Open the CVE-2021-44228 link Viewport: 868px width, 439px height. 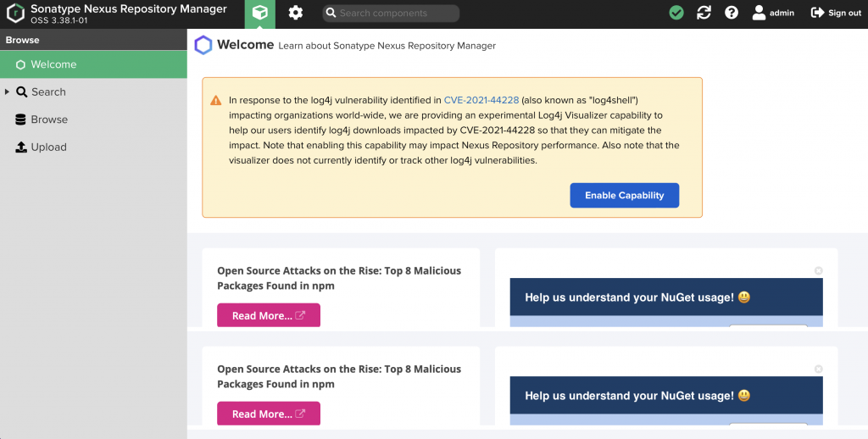tap(481, 100)
